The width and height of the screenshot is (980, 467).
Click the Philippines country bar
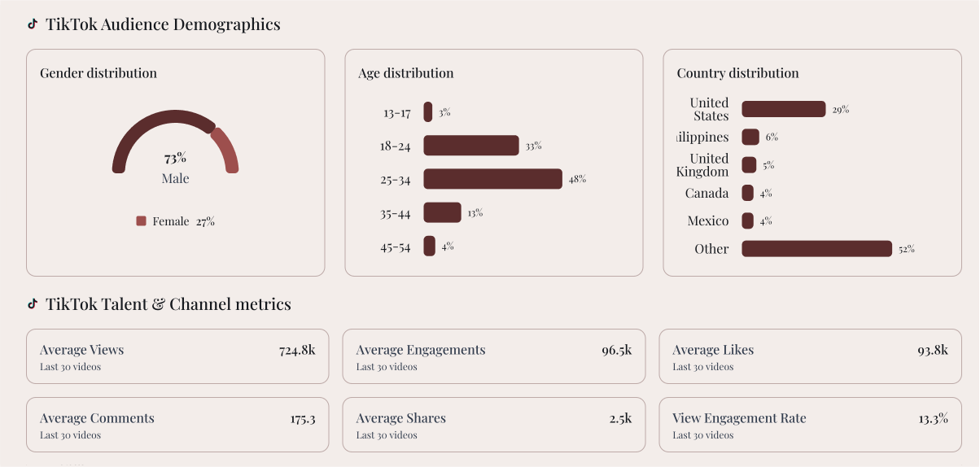[750, 137]
